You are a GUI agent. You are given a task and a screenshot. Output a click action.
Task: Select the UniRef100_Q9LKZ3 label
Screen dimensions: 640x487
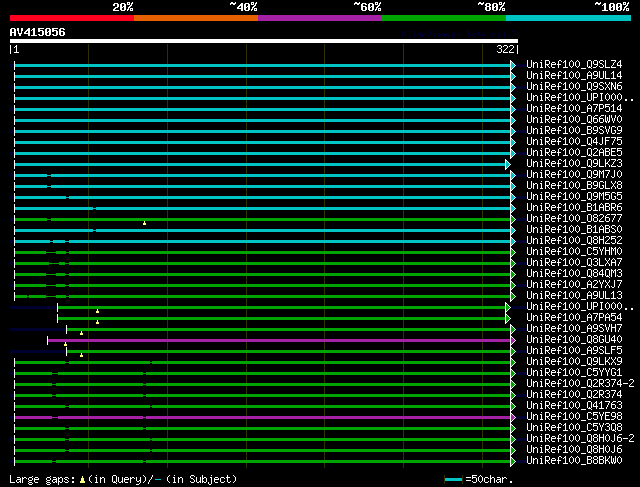(x=574, y=164)
